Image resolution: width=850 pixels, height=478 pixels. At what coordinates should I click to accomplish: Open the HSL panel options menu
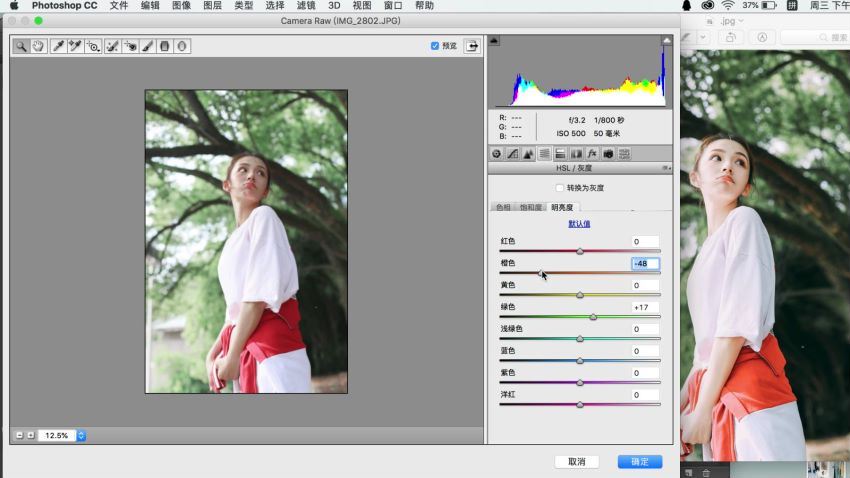[x=666, y=169]
